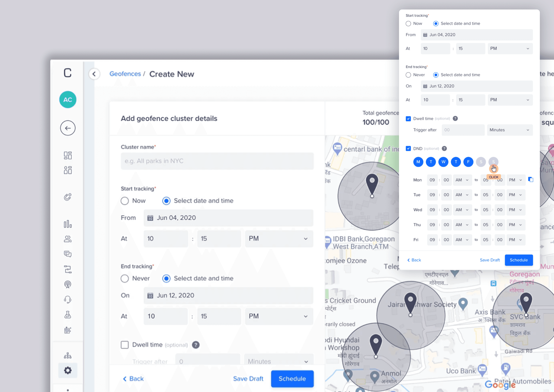
Task: Toggle the grey S circle right after F
Action: pos(481,162)
